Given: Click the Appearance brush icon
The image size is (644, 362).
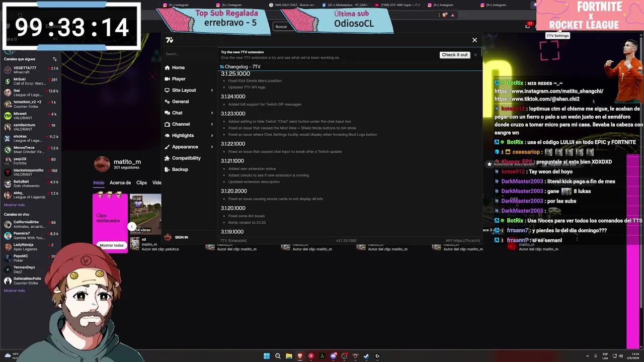Looking at the screenshot, I should (167, 147).
